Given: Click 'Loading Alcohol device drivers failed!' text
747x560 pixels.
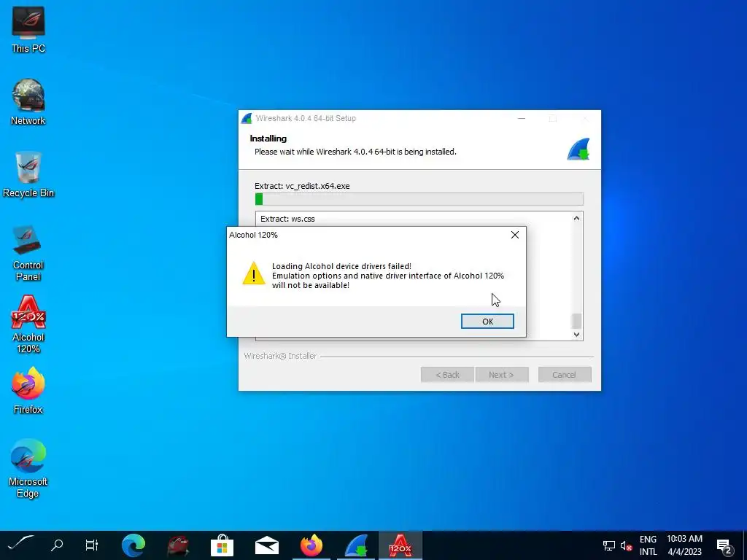Looking at the screenshot, I should 341,266.
